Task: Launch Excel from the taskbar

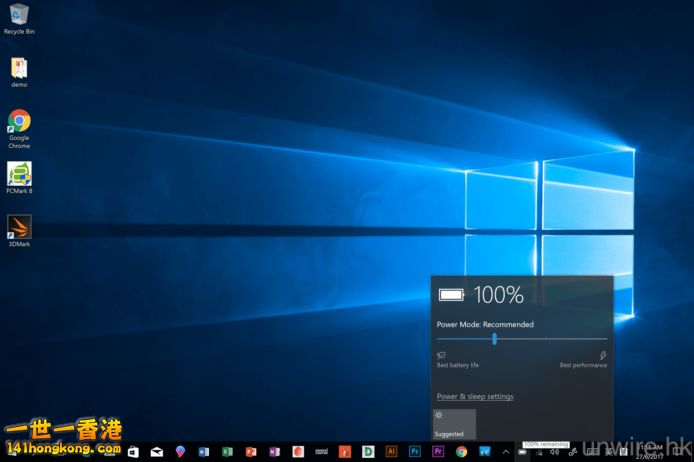Action: [227, 451]
